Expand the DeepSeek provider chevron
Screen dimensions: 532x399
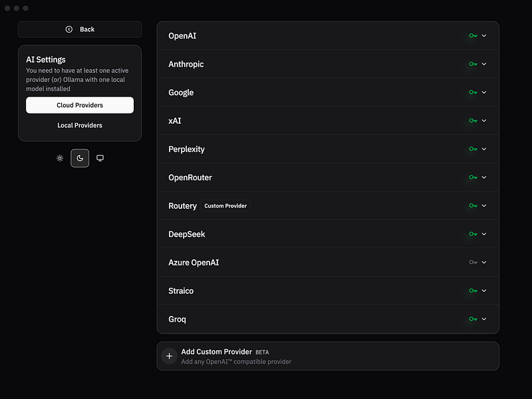point(484,234)
